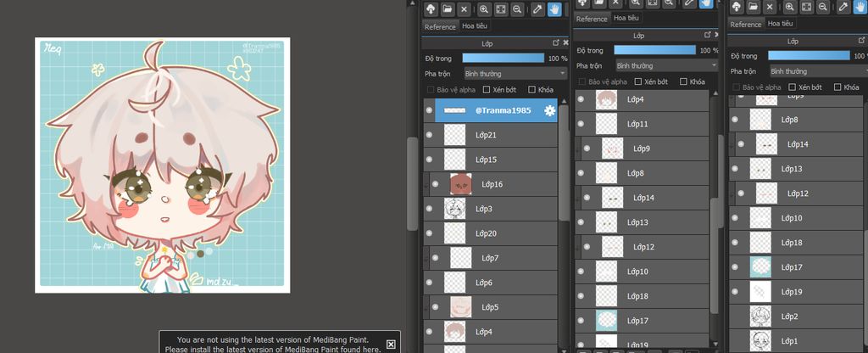Viewport: 868px width, 353px height.
Task: Adjust Độ trong opacity slider in middle panel
Action: 655,50
